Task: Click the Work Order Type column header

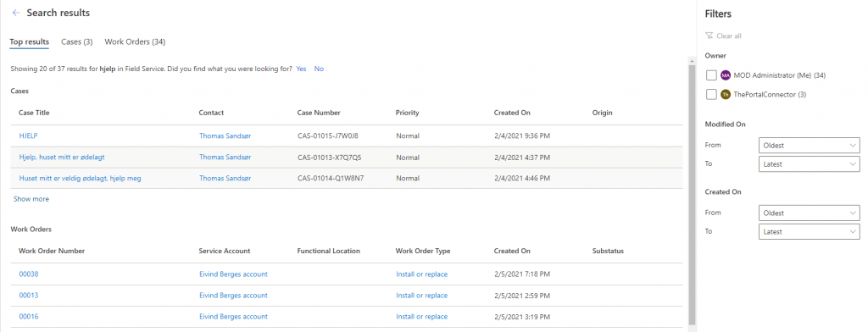Action: pos(423,251)
